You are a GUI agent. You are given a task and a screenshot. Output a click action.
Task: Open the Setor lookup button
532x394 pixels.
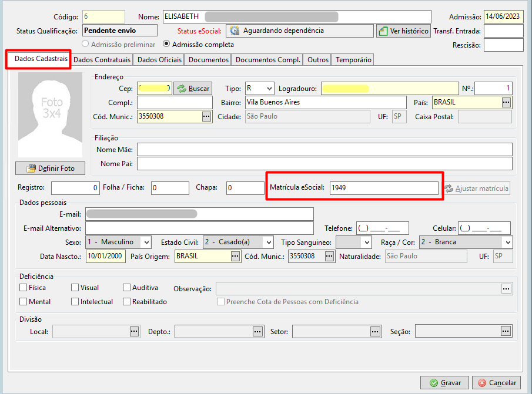click(x=375, y=331)
